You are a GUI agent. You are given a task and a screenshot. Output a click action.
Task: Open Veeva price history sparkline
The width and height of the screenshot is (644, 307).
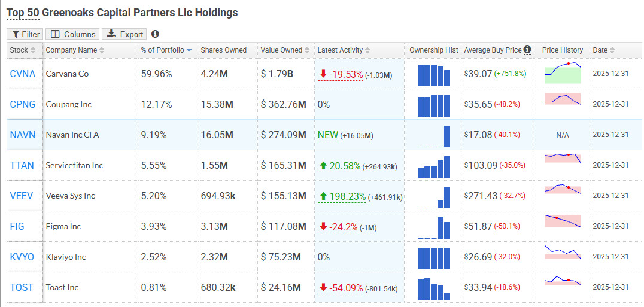[x=563, y=189]
